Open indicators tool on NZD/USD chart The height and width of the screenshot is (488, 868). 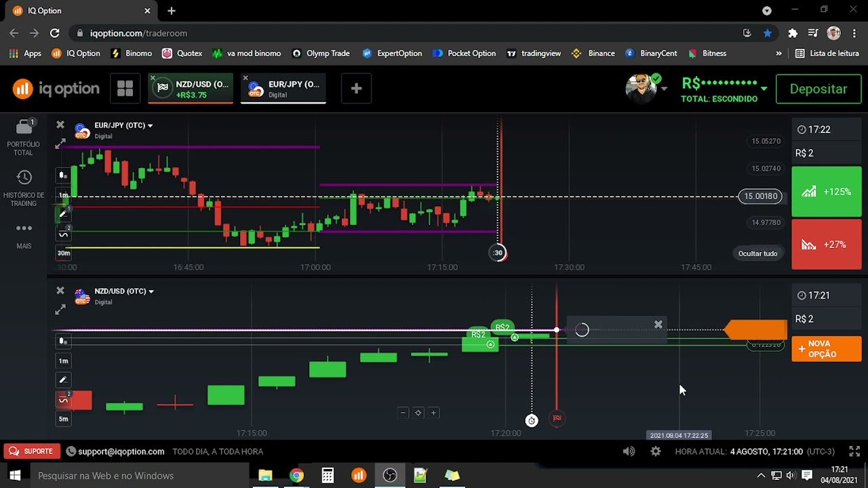(x=63, y=400)
